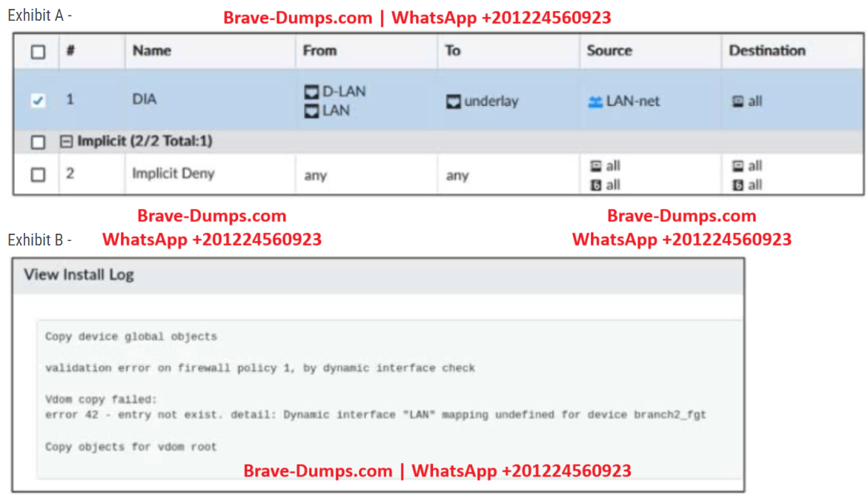Viewport: 868px width, 494px height.
Task: Click the From column header
Action: 319,50
